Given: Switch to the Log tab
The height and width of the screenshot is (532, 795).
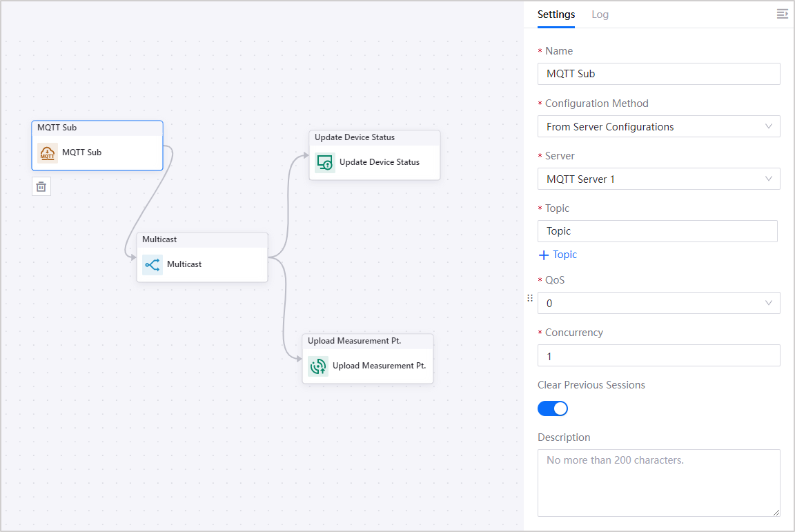Looking at the screenshot, I should click(x=600, y=14).
